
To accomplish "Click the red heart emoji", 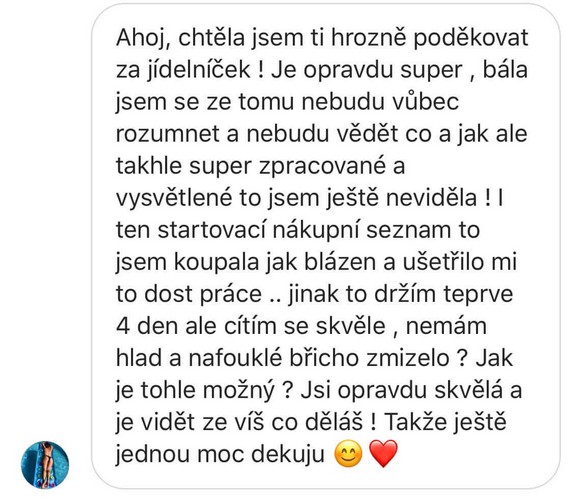I will click(383, 454).
